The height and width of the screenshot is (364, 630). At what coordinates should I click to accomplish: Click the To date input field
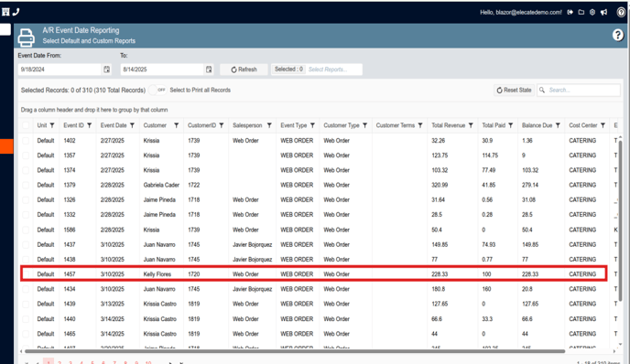pyautogui.click(x=162, y=70)
